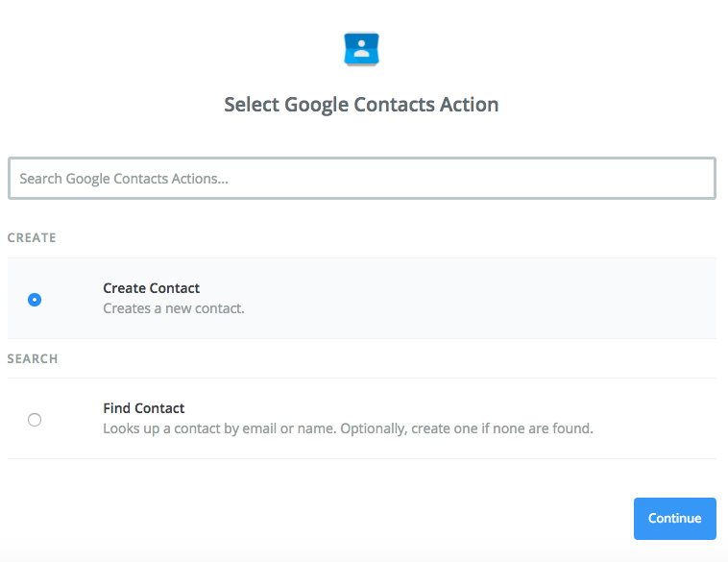Screen dimensions: 728x562
Task: Click the right side of Find Contact row
Action: click(672, 419)
